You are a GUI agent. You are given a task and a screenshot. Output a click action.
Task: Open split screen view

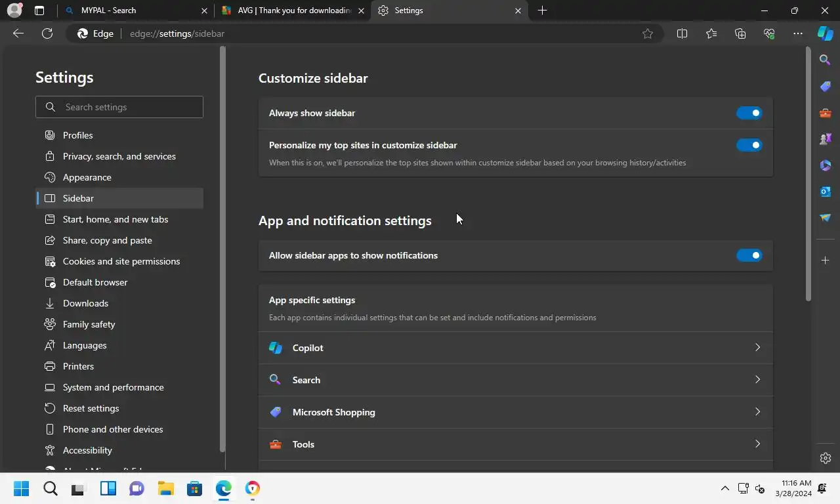pyautogui.click(x=682, y=33)
